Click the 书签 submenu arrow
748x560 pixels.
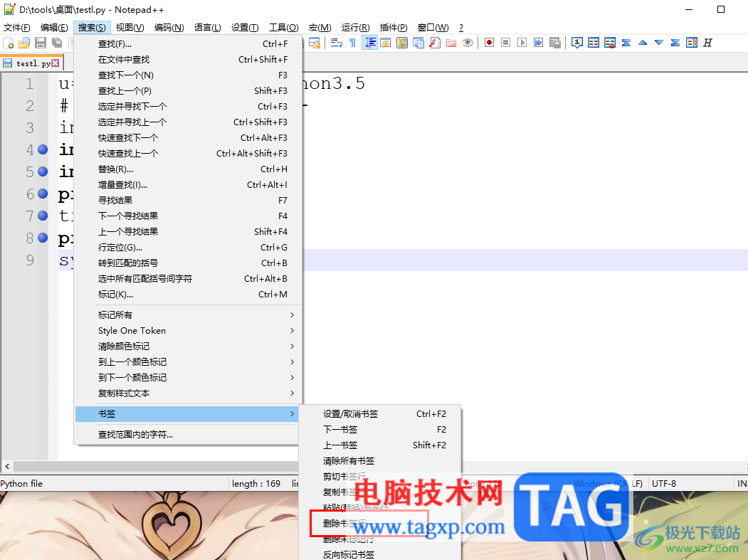[292, 414]
